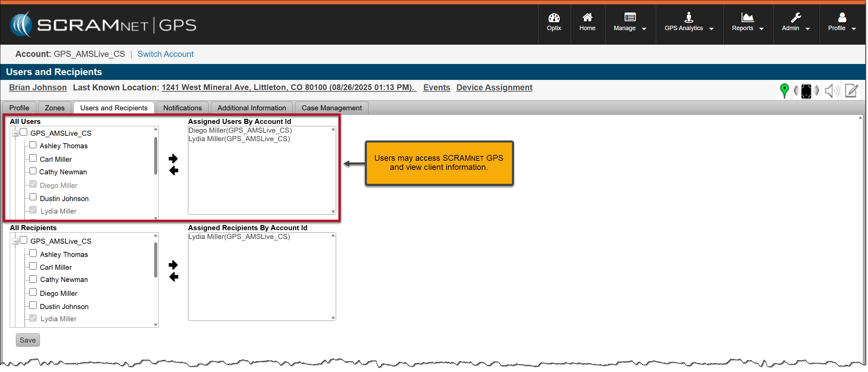
Task: Collapse GPS_AMSLive_CS tree in All Users
Action: coord(15,133)
